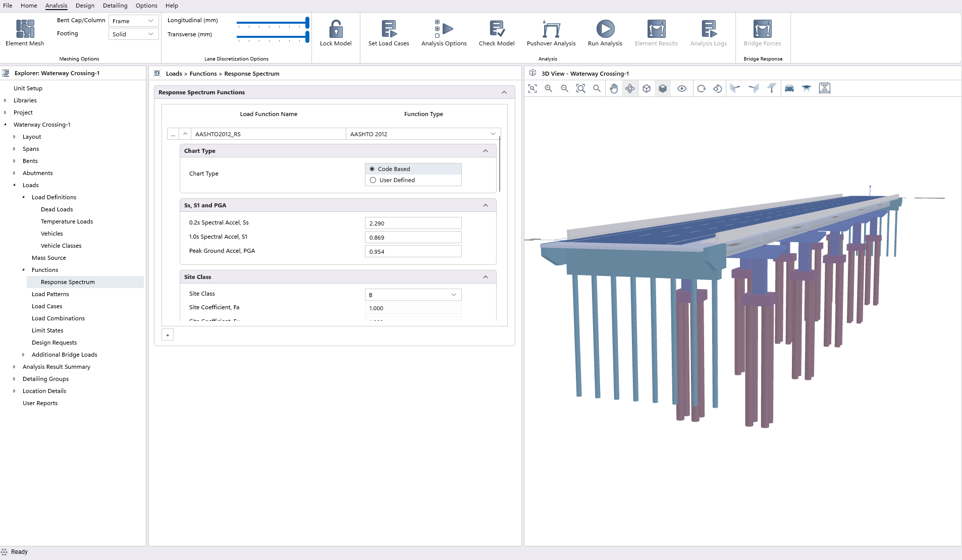The width and height of the screenshot is (962, 560).
Task: Open the Site Class dropdown
Action: (413, 295)
